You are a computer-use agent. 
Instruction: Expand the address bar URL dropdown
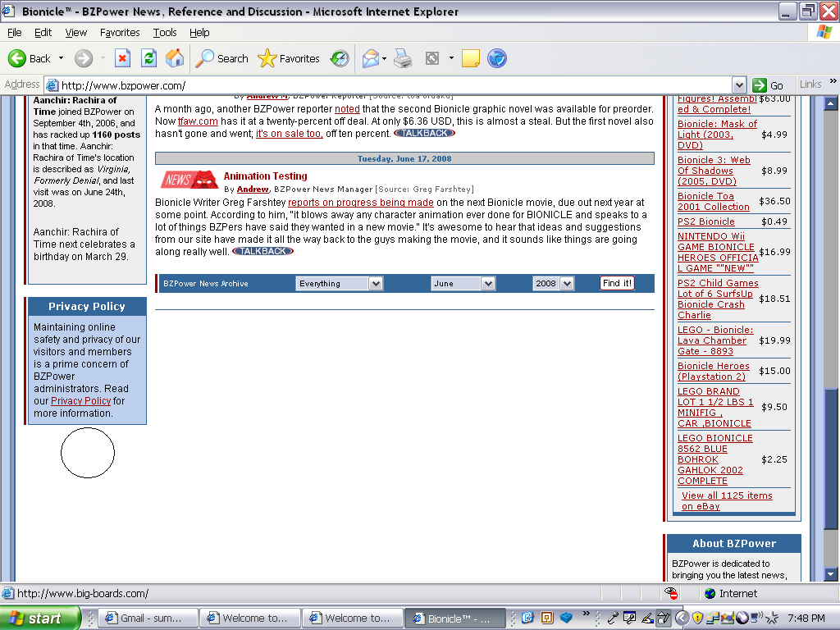tap(739, 85)
